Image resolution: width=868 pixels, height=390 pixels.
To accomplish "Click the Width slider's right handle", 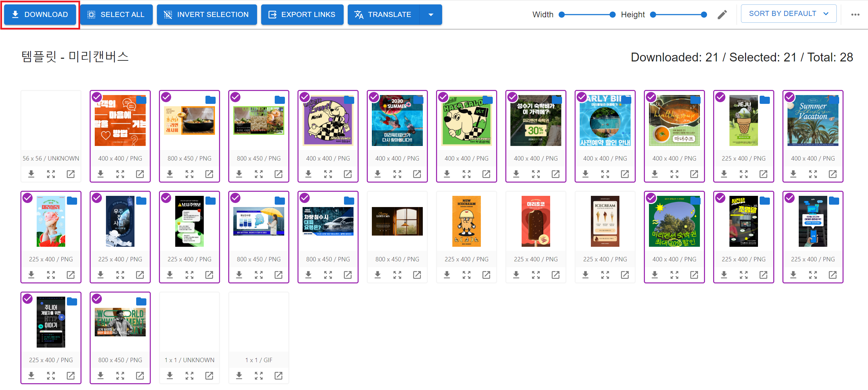I will tap(612, 15).
